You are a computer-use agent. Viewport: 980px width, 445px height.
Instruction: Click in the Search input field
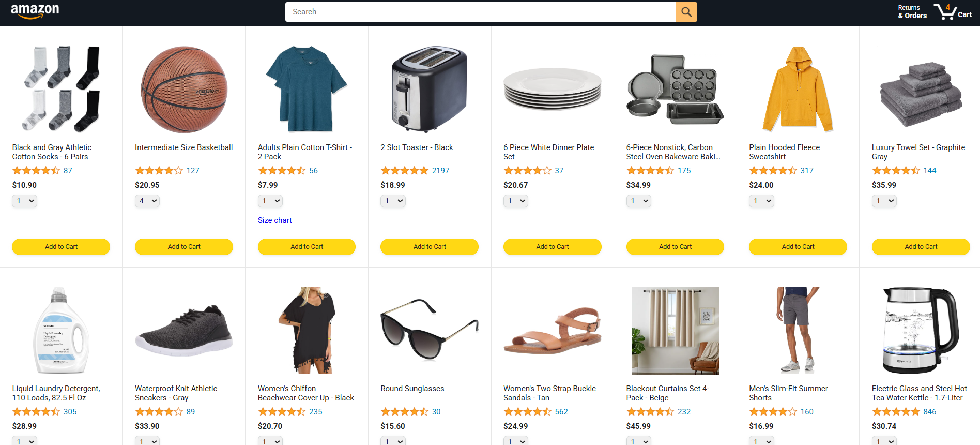tap(480, 12)
